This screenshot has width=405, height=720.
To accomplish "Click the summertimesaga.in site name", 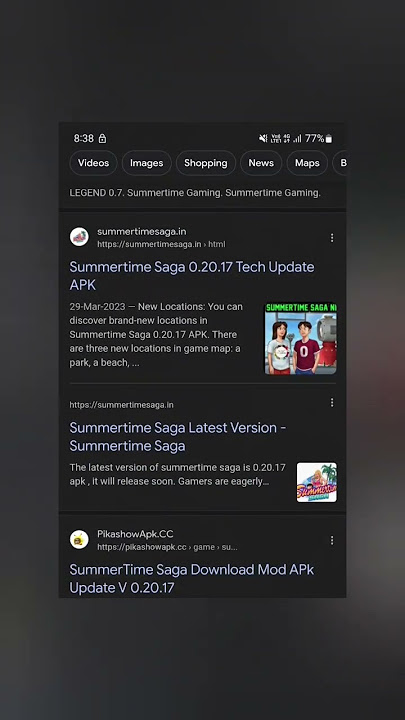I will (141, 231).
